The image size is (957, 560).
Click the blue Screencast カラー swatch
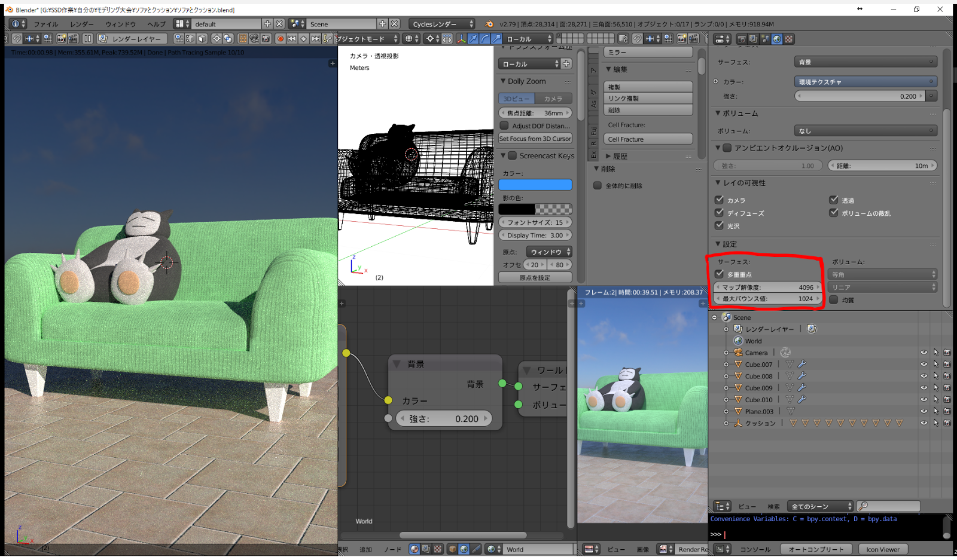535,185
